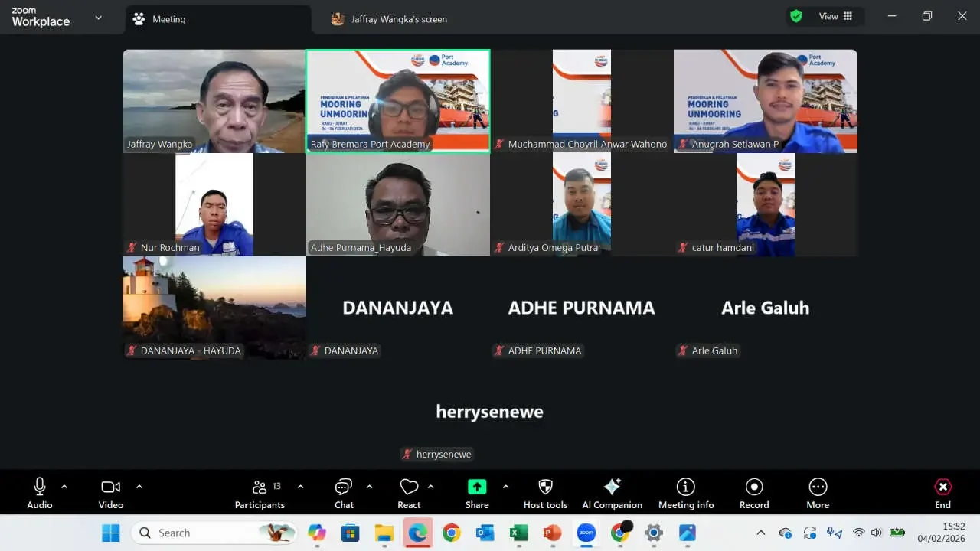
Task: Switch to the Meeting tab
Action: [x=218, y=19]
